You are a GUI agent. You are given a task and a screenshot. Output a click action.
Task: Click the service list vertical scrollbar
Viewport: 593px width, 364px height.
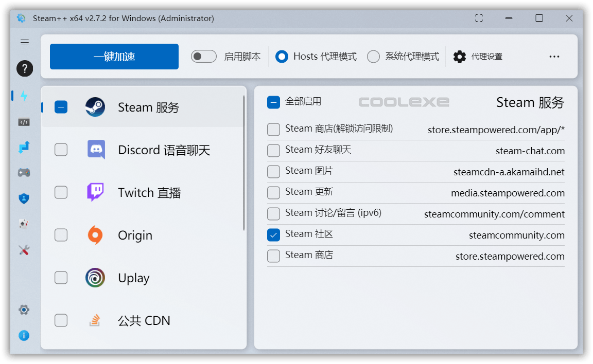coord(244,163)
